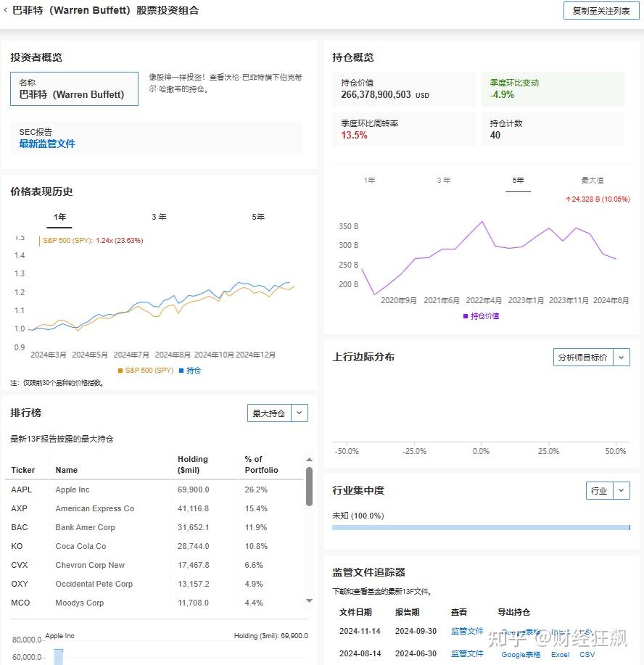Image resolution: width=644 pixels, height=665 pixels.
Task: Click the 持仓计数 40 card
Action: (x=553, y=129)
